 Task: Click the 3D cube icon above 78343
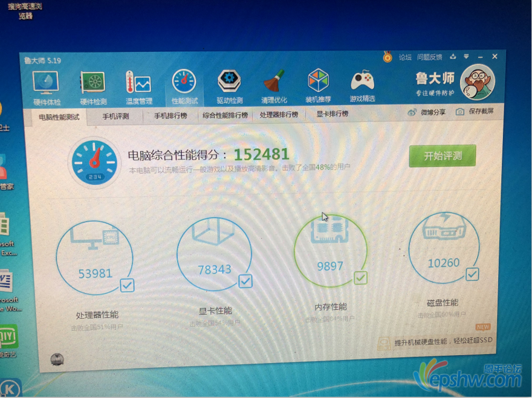coord(213,231)
